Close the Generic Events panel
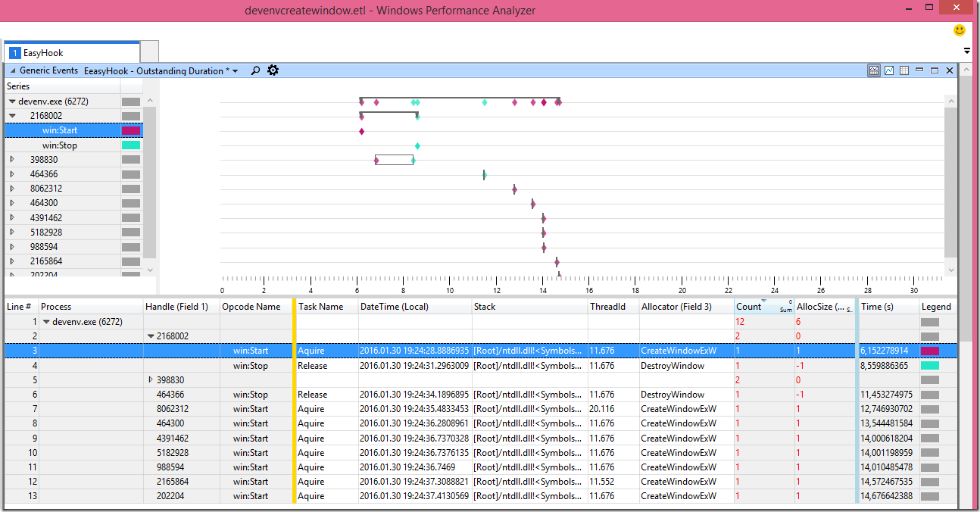 coord(950,70)
